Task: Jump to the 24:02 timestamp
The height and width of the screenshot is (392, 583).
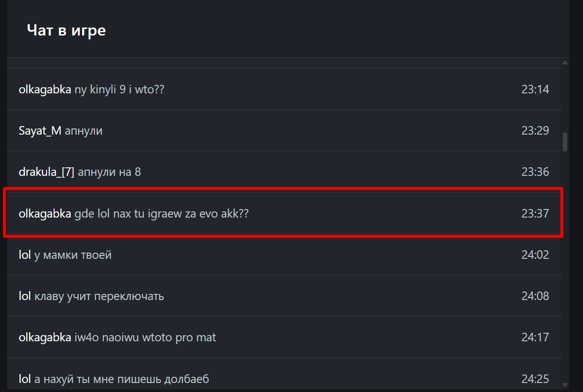Action: 535,255
